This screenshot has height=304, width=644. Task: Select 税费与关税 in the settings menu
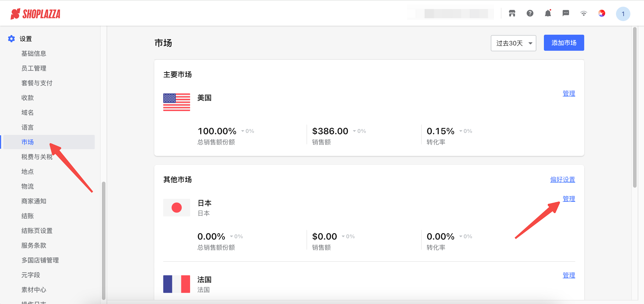pos(37,157)
